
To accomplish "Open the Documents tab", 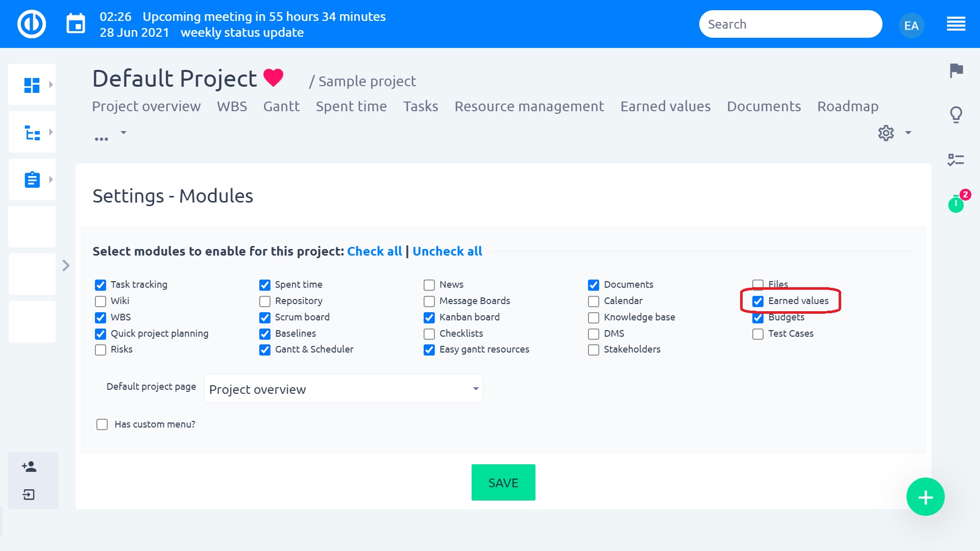I will (x=764, y=106).
